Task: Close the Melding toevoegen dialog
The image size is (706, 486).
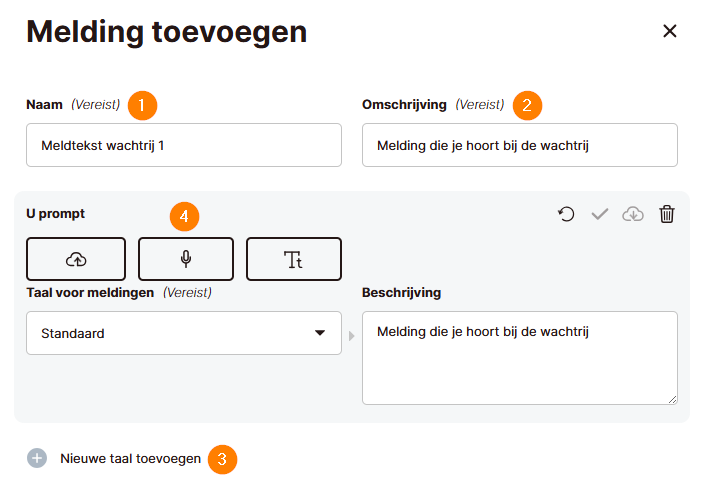Action: click(x=670, y=31)
